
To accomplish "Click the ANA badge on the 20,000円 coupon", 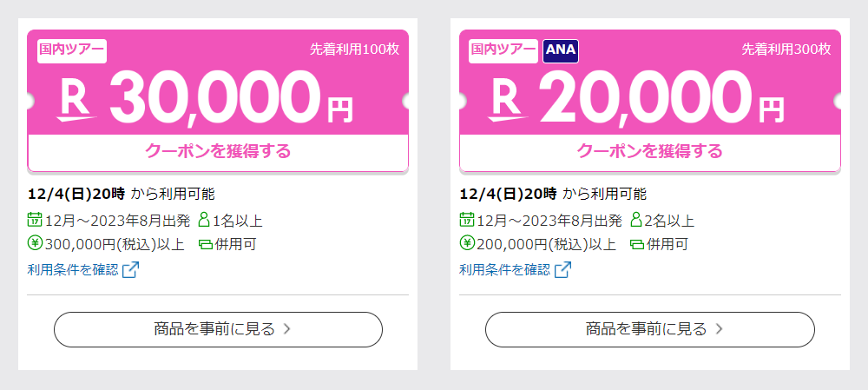I will click(561, 51).
